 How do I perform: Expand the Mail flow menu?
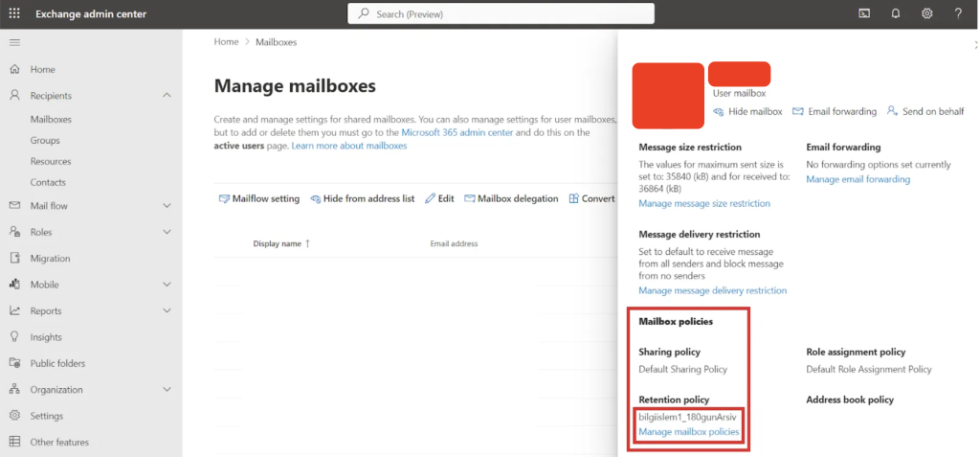point(167,206)
